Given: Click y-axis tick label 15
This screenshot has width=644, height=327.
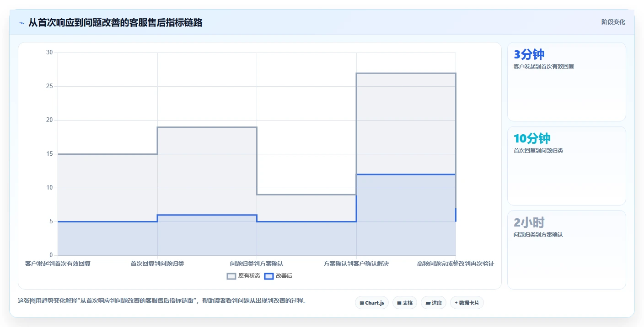Looking at the screenshot, I should point(50,154).
